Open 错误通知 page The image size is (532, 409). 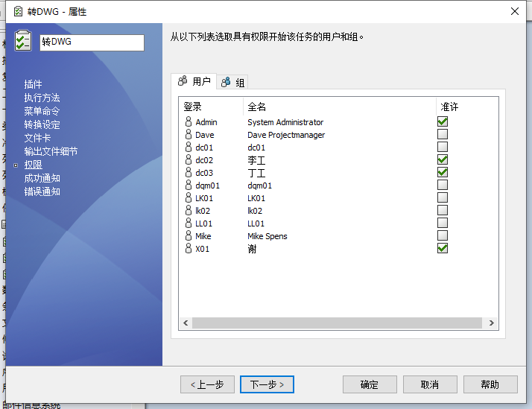42,191
